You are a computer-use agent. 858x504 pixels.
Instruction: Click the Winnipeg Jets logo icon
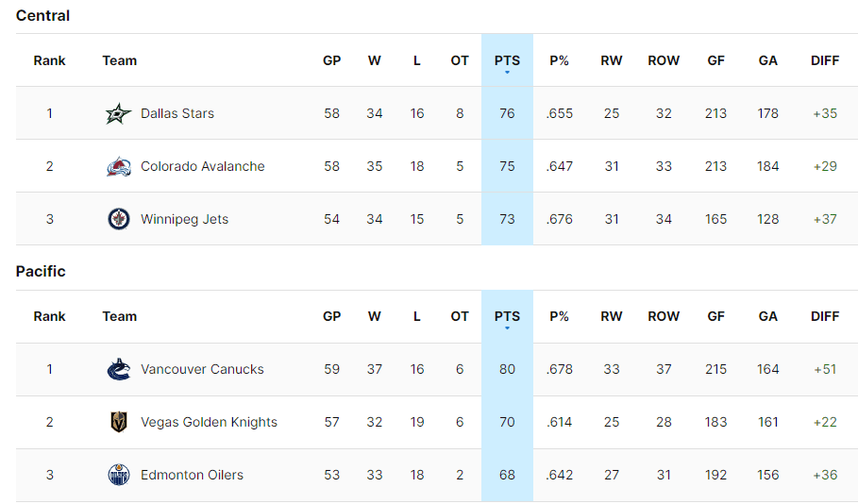(x=118, y=220)
